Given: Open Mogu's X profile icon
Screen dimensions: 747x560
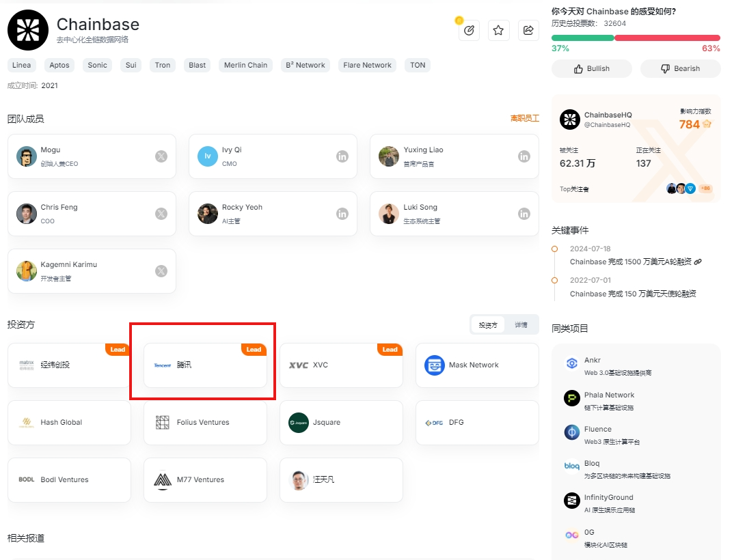Looking at the screenshot, I should click(x=161, y=156).
